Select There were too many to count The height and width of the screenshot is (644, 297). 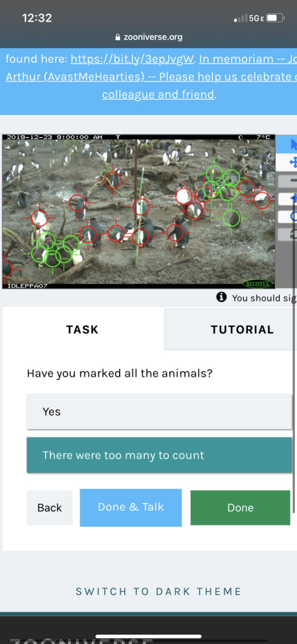pos(159,455)
